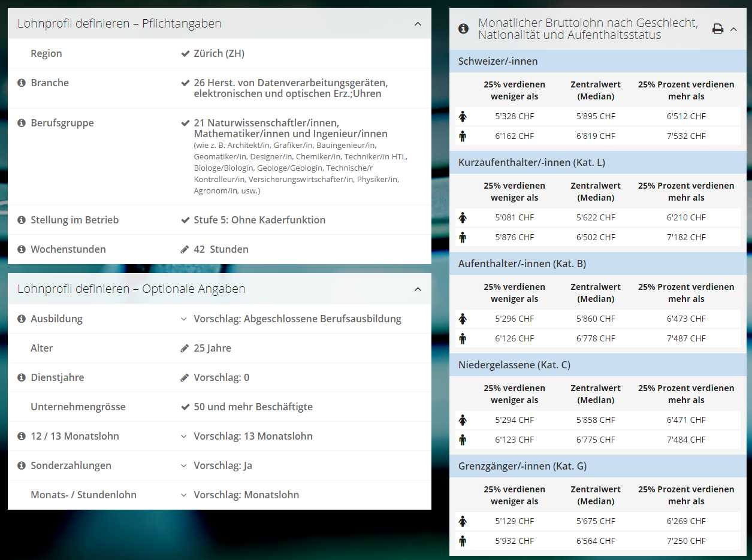The image size is (752, 560).
Task: Click the Lohnprofil definieren – Pflichtangaben title
Action: point(119,24)
